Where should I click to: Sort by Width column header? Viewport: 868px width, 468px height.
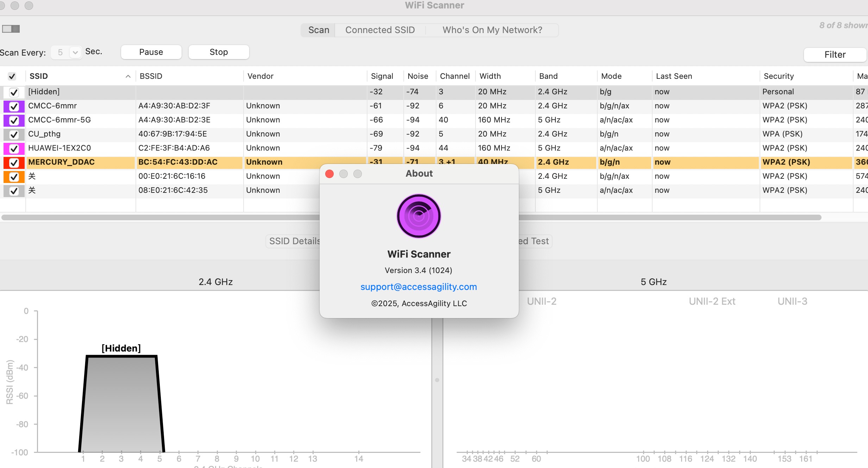pos(505,76)
